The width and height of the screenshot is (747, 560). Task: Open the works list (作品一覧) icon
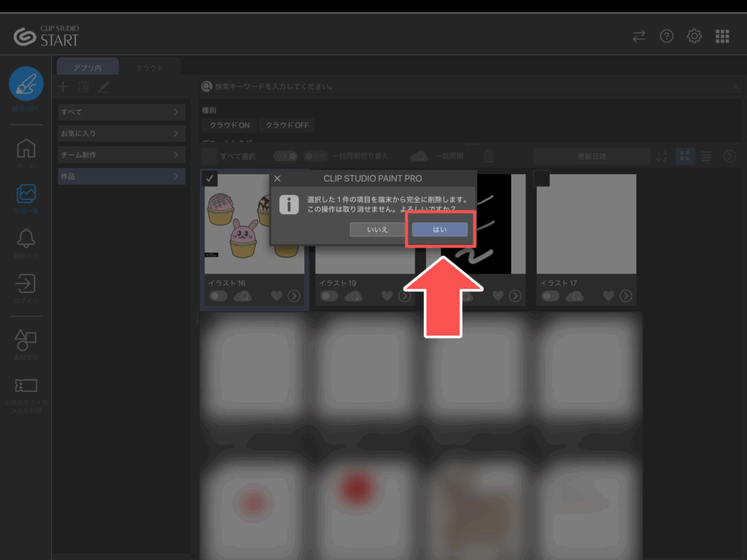point(26,193)
